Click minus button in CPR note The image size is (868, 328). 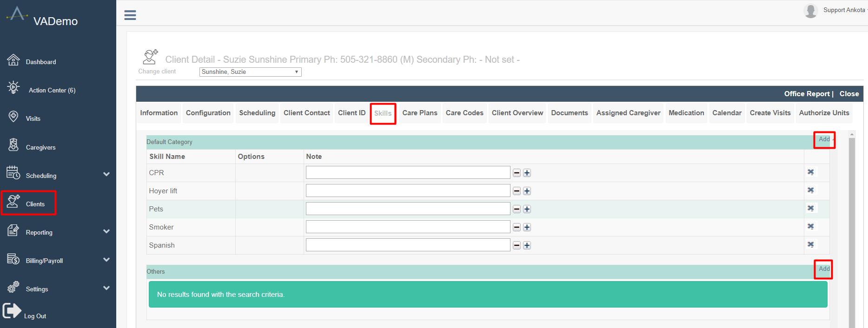coord(517,173)
